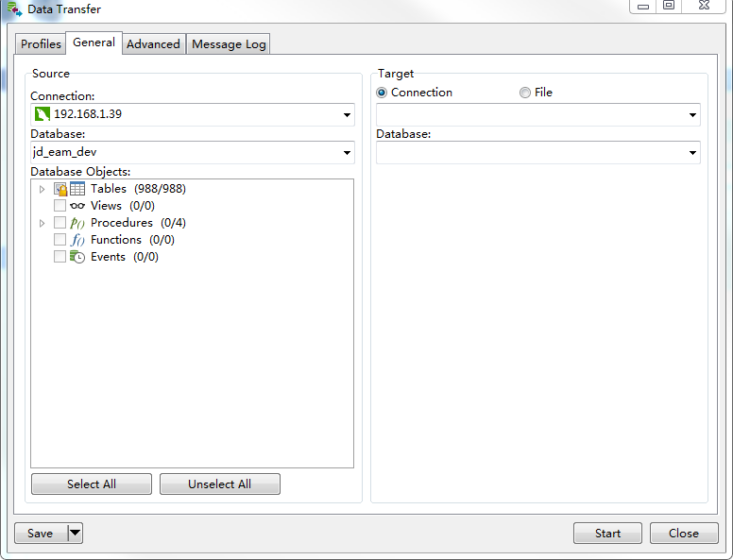Click the Select All button
The height and width of the screenshot is (560, 733).
(x=92, y=484)
